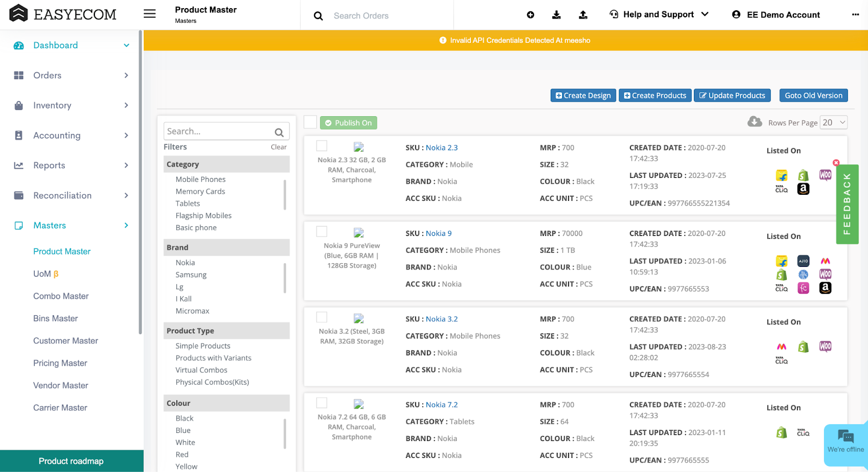Filter by Simple Products type
Viewport: 868px width, 472px height.
click(203, 346)
